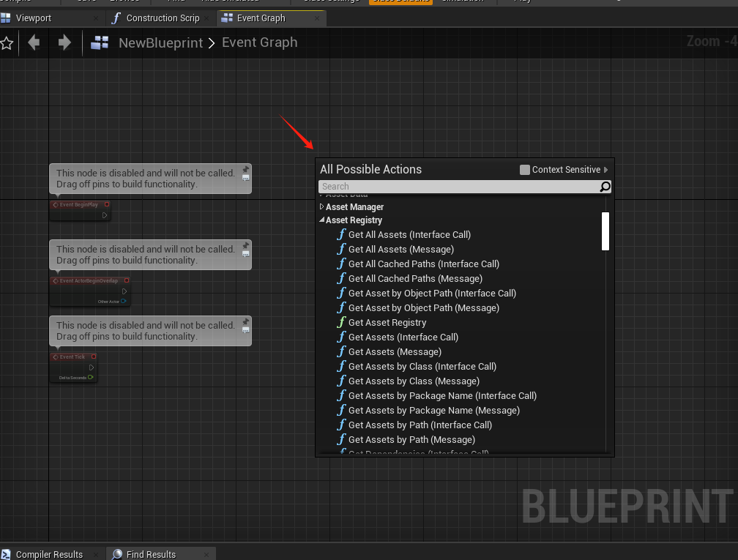Select Get Assets by Package Name (Message)

click(x=434, y=410)
